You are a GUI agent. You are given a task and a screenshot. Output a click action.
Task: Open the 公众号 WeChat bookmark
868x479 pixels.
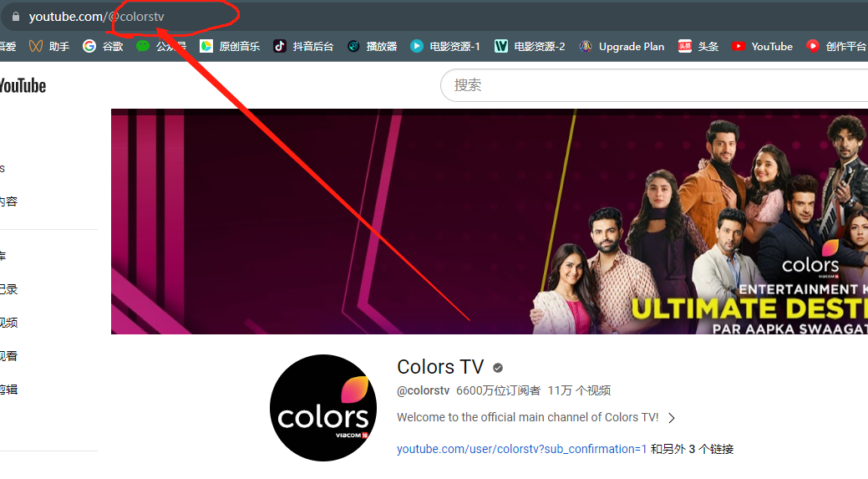[x=161, y=47]
